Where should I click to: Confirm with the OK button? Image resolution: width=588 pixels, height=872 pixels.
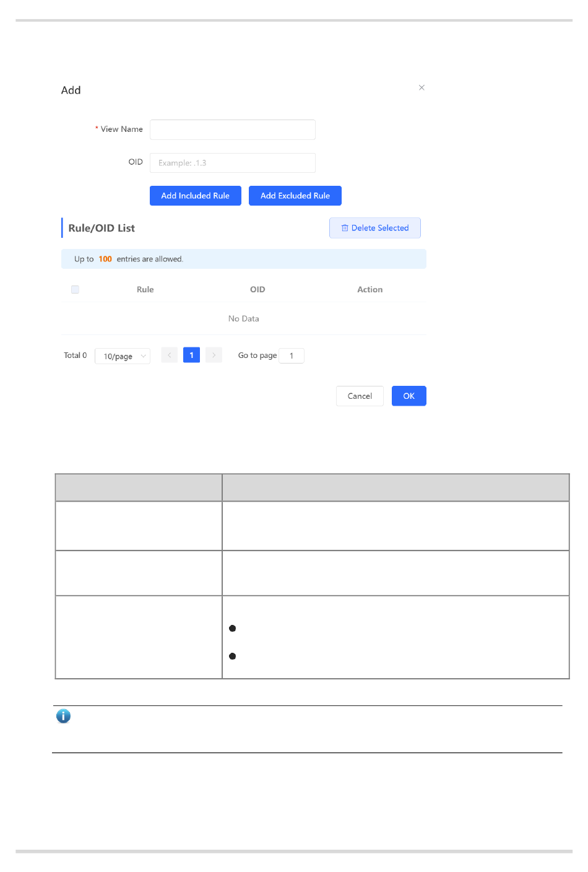tap(409, 396)
